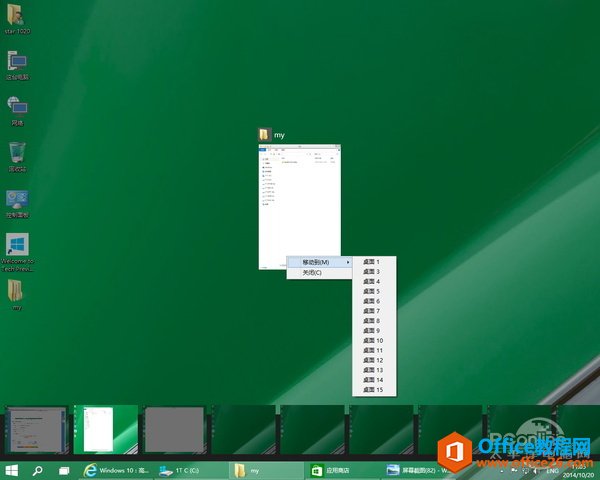Image resolution: width=600 pixels, height=480 pixels.
Task: Open the star 1020 user folder icon
Action: [x=17, y=18]
